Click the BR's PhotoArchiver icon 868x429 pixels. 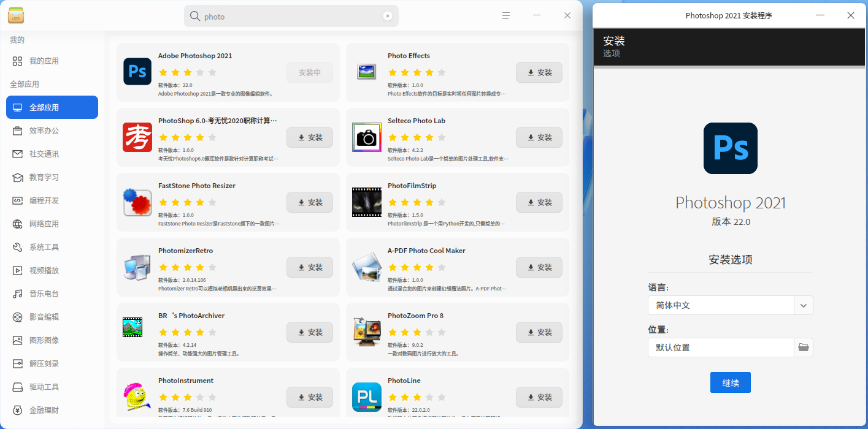click(133, 327)
